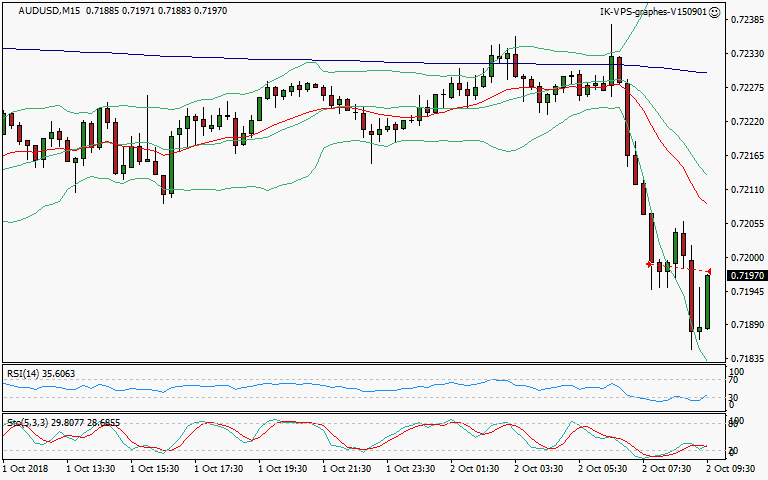
Task: Click the 0.72385 price axis label
Action: tap(746, 20)
